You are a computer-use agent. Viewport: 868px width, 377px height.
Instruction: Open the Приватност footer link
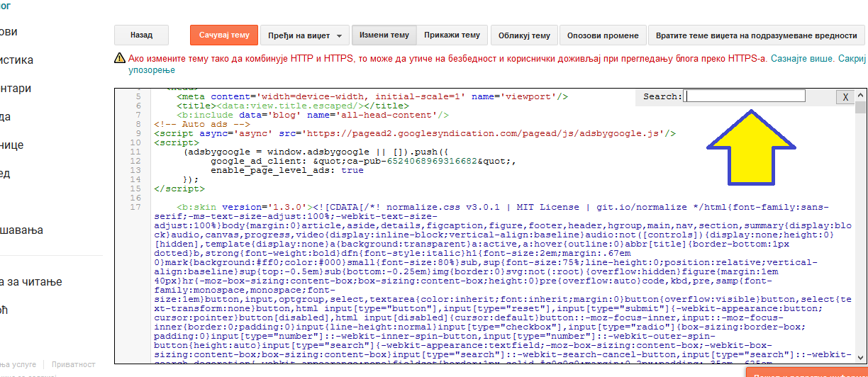click(72, 364)
